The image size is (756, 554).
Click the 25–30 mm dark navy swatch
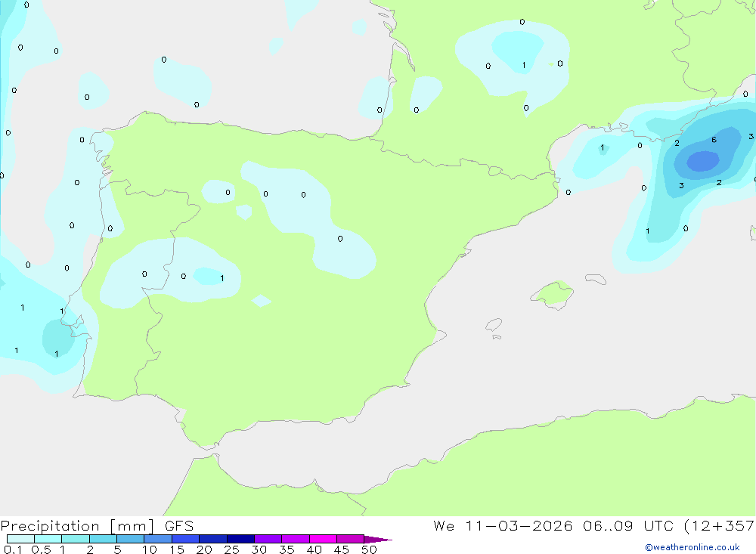[x=240, y=539]
